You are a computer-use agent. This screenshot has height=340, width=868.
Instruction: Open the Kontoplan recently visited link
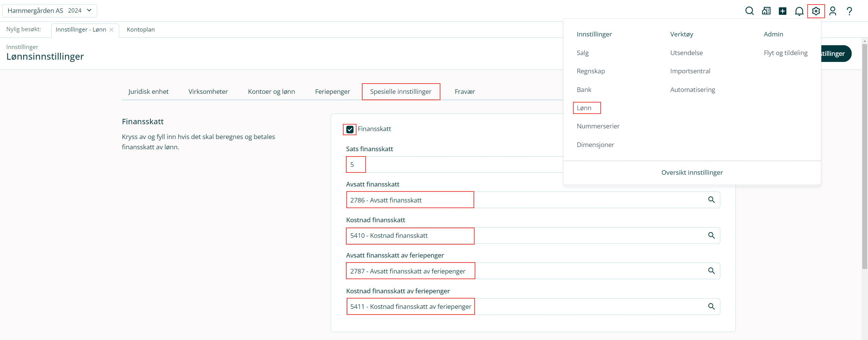(x=140, y=30)
